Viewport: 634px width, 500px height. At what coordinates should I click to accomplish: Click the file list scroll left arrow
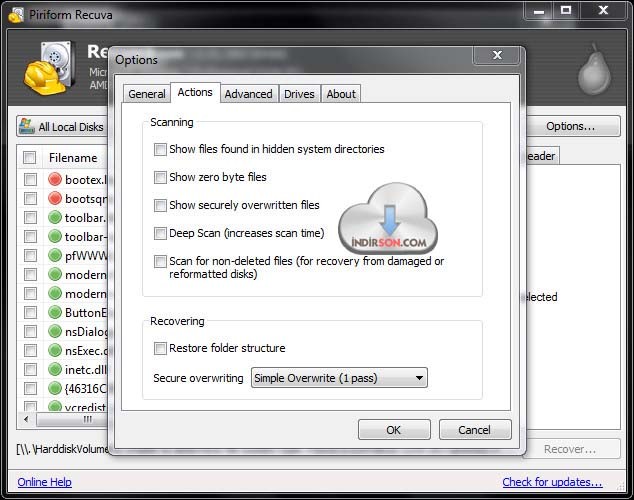pyautogui.click(x=27, y=419)
